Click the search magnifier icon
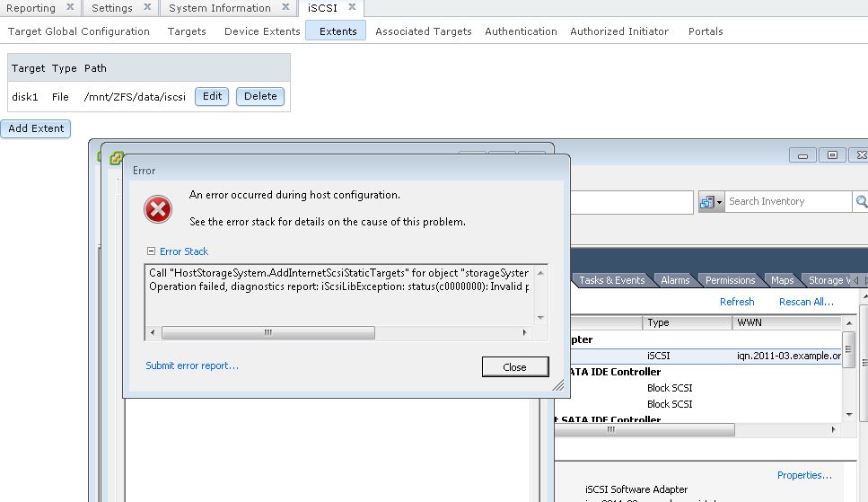Viewport: 868px width, 502px height. pos(861,202)
